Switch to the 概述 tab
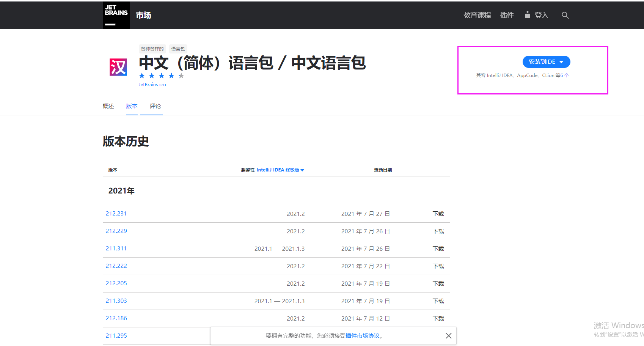Image resolution: width=644 pixels, height=346 pixels. (108, 106)
